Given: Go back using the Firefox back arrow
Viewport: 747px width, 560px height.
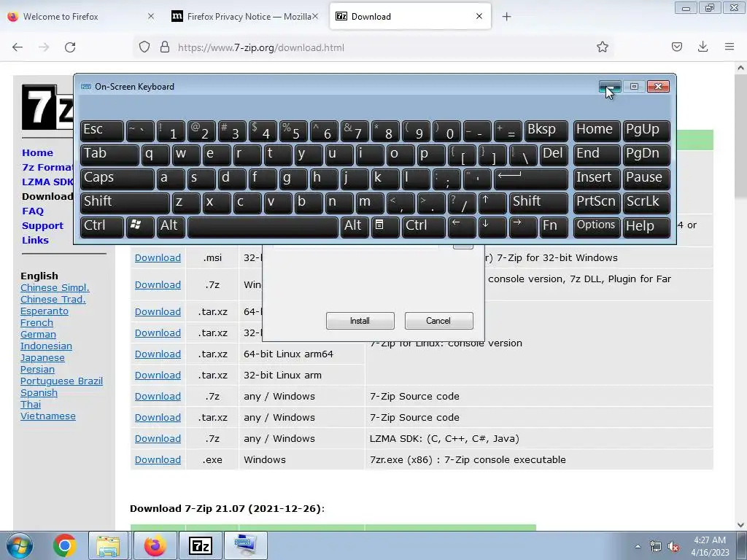Looking at the screenshot, I should coord(18,47).
